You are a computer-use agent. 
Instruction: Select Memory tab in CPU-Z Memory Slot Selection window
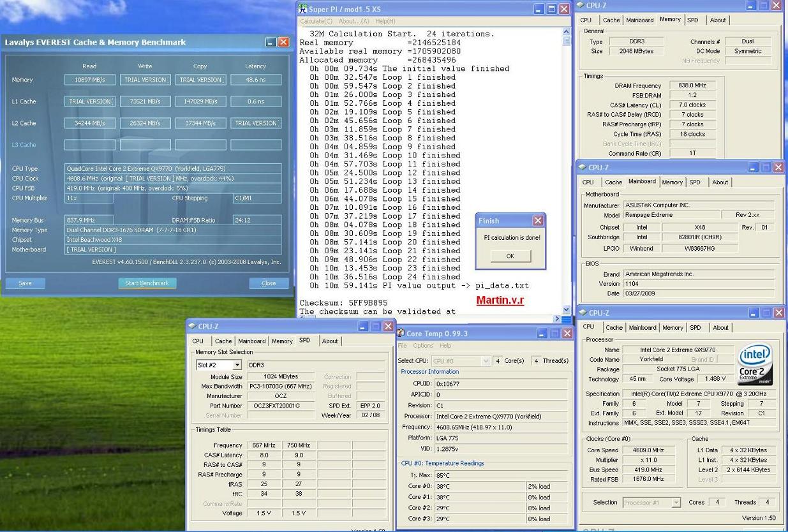(x=282, y=341)
